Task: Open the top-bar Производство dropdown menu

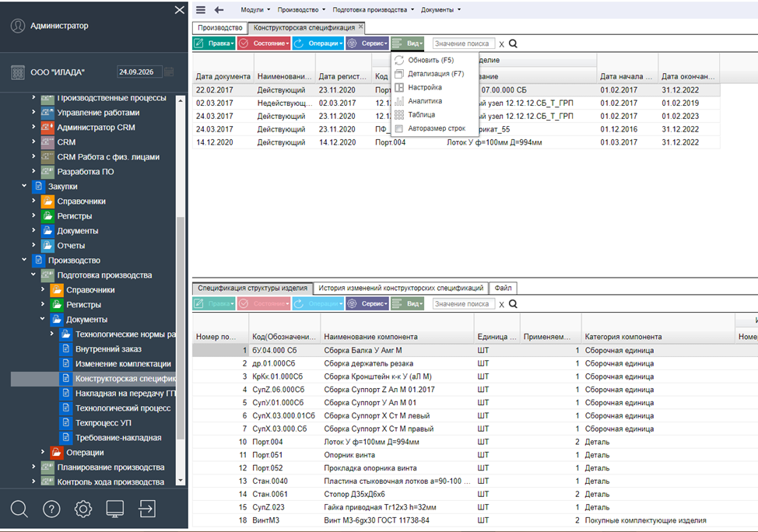Action: pyautogui.click(x=301, y=9)
